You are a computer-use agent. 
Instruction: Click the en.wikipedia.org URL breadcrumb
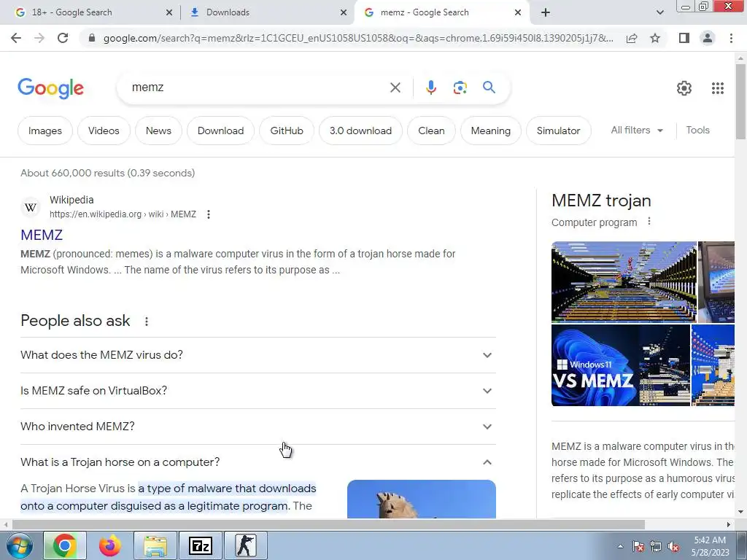123,214
